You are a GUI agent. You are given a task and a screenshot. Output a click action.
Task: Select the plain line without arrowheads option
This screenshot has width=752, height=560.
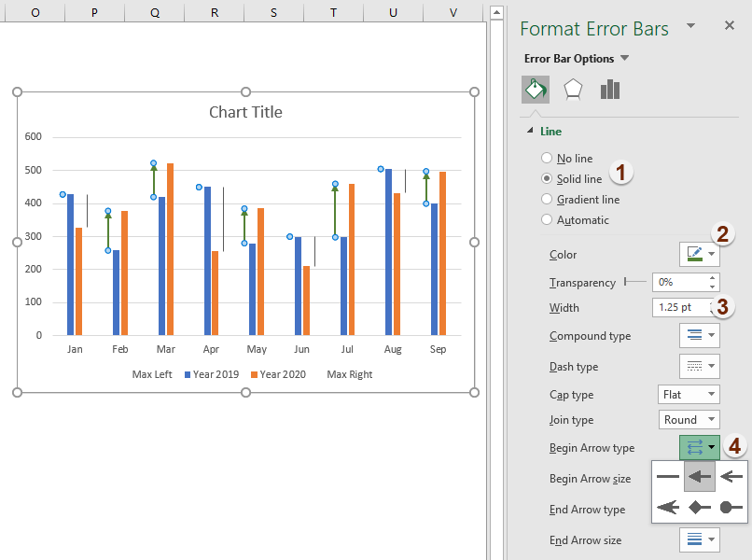pyautogui.click(x=668, y=476)
